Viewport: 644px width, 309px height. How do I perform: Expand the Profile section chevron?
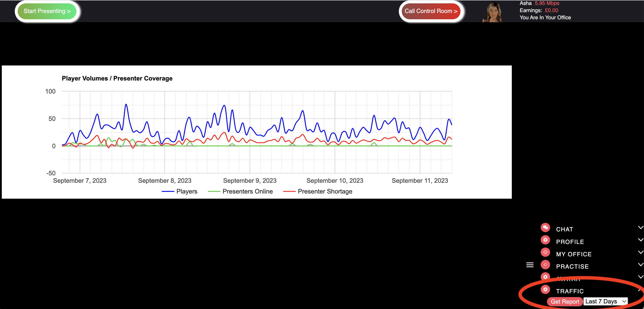[640, 240]
